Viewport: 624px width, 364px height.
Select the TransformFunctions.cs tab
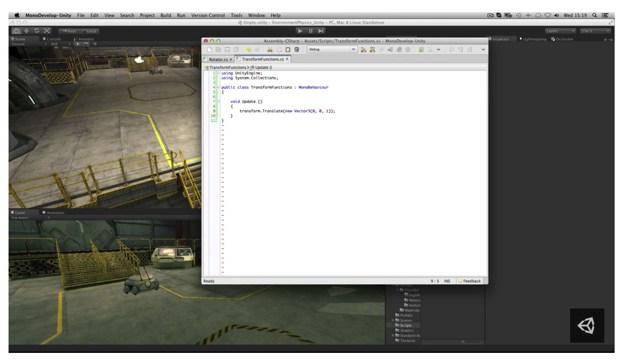click(263, 59)
